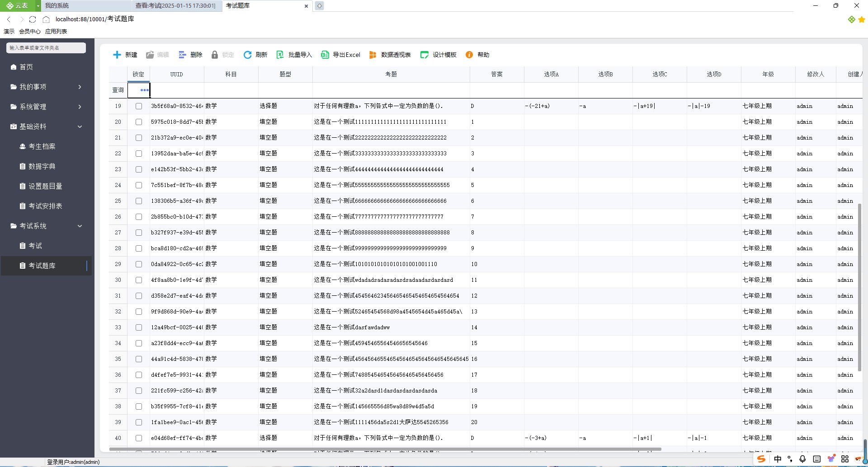Export the table with 导出Excel
Screen dimensions: 868x467
340,55
